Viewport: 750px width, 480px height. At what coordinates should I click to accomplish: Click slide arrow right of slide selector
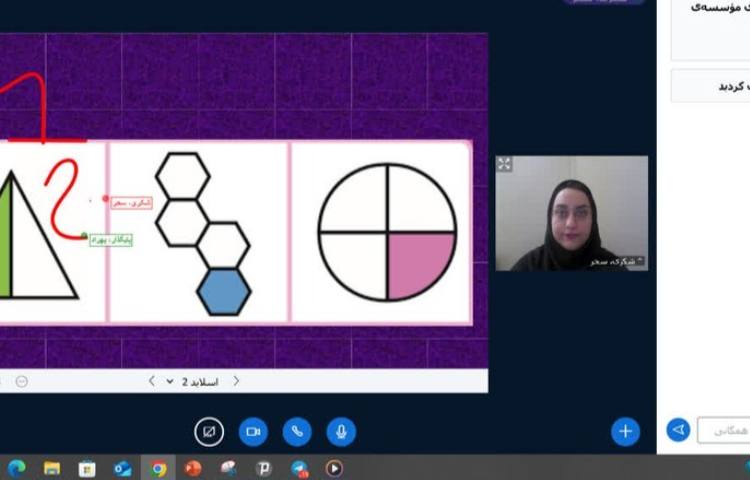tap(236, 381)
